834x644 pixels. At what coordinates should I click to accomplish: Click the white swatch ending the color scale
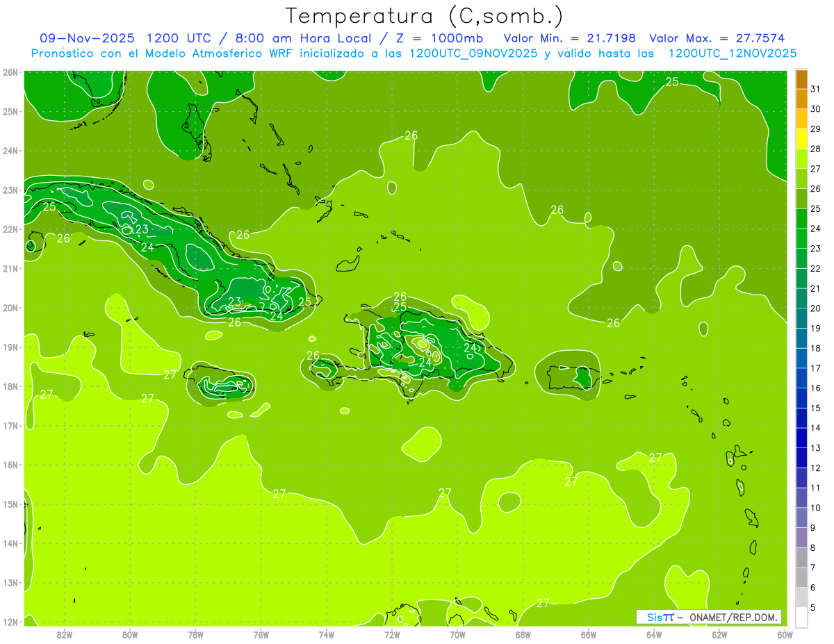point(801,617)
